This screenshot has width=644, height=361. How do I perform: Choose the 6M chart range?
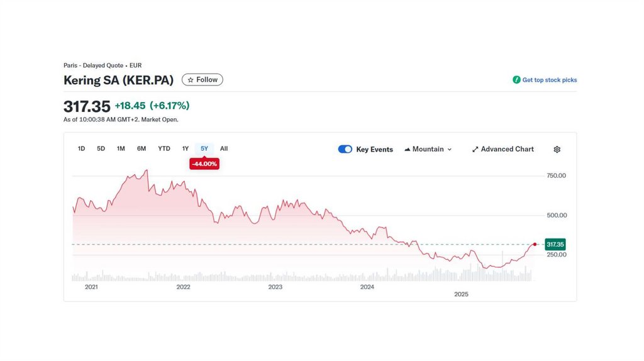pos(142,149)
